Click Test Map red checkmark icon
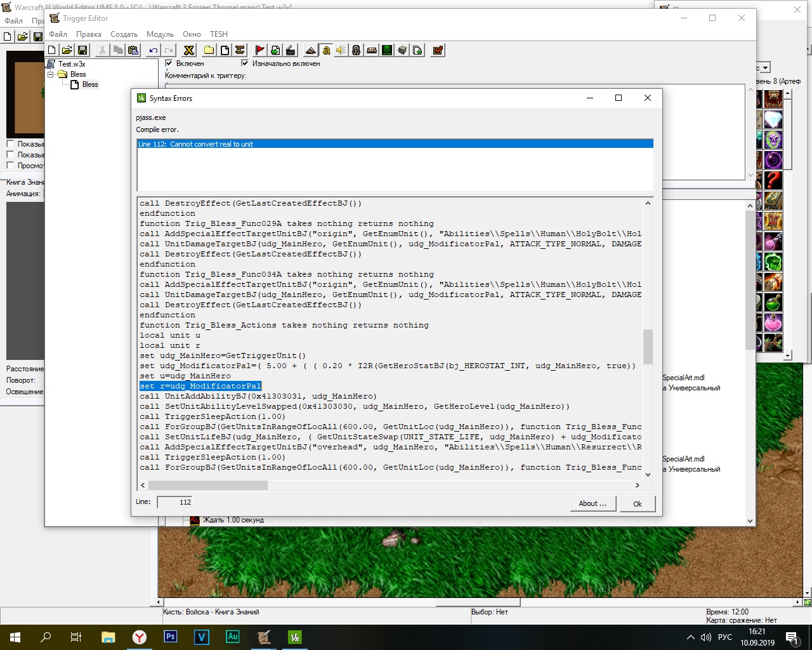This screenshot has height=650, width=812. (438, 50)
